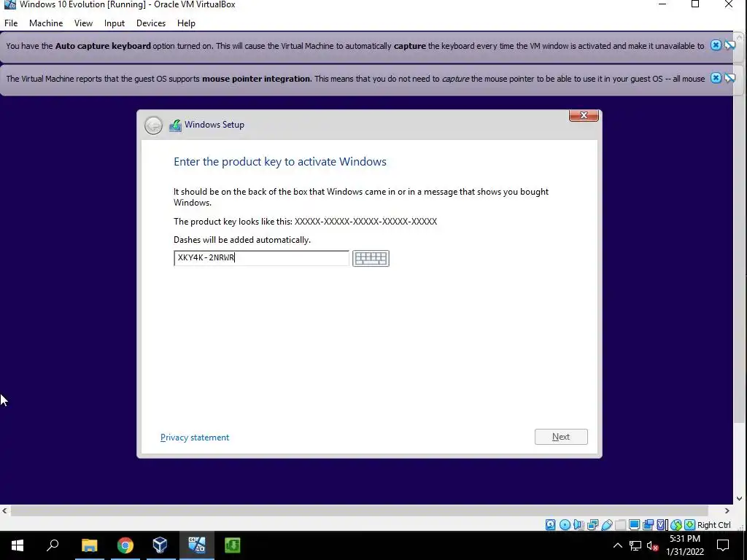Click the horizontal scrollbar of the VM window
Screen dimensions: 747x560
359,510
